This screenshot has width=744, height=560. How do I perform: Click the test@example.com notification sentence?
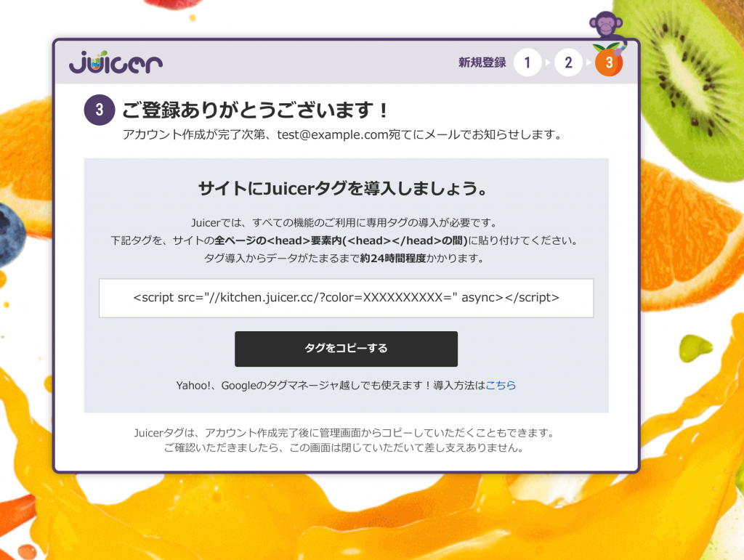tap(341, 134)
